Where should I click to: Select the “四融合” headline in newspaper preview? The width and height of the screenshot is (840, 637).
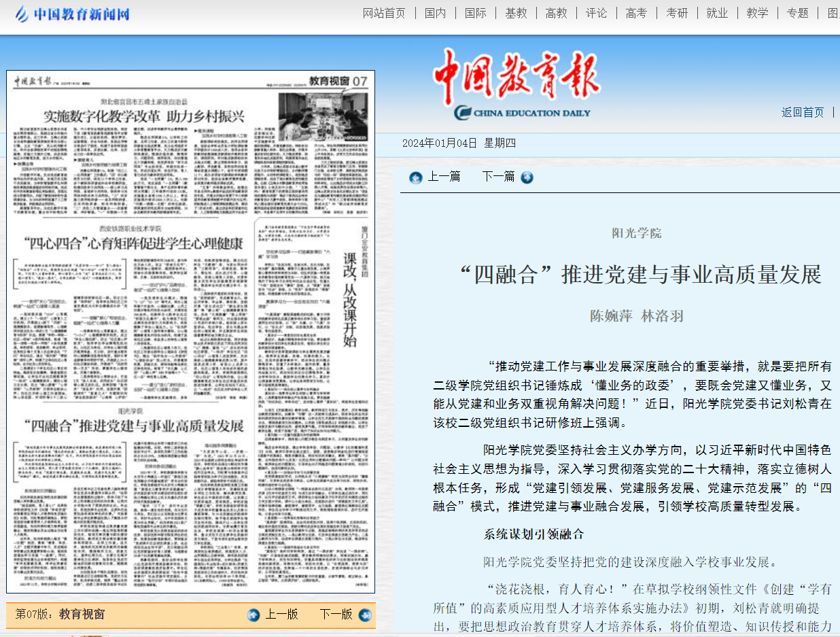(x=133, y=427)
